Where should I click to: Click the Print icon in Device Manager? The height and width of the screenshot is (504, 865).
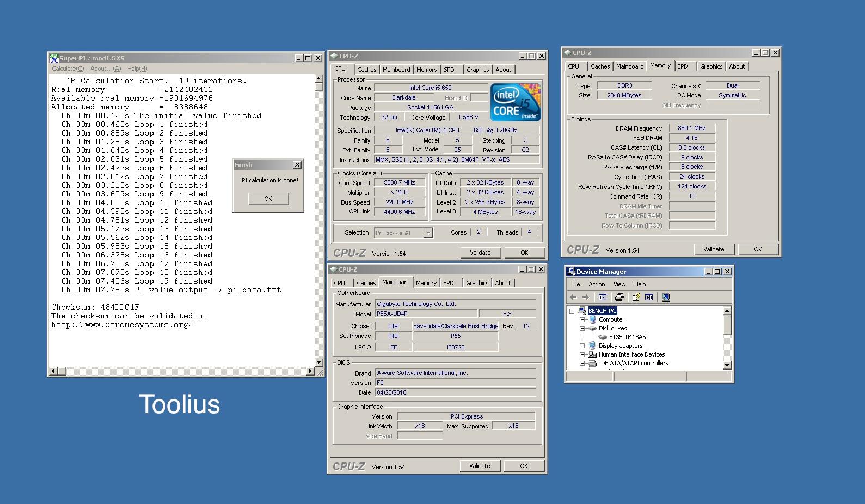point(619,297)
